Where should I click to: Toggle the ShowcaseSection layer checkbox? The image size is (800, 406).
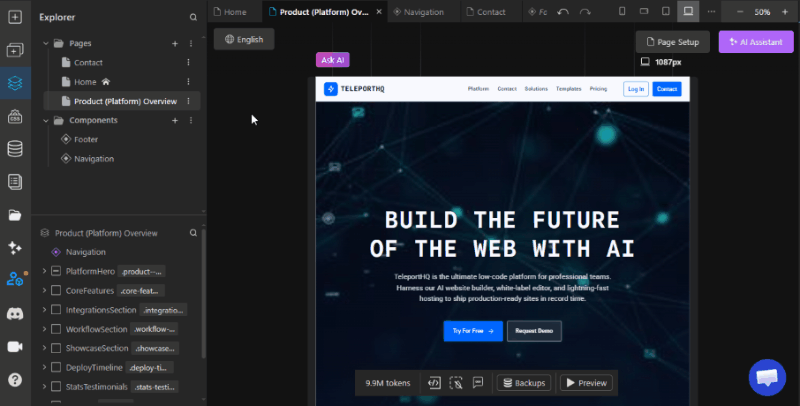[x=56, y=348]
